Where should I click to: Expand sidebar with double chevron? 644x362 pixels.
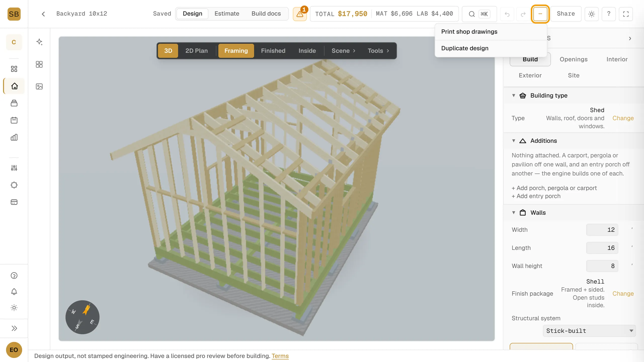point(14,328)
